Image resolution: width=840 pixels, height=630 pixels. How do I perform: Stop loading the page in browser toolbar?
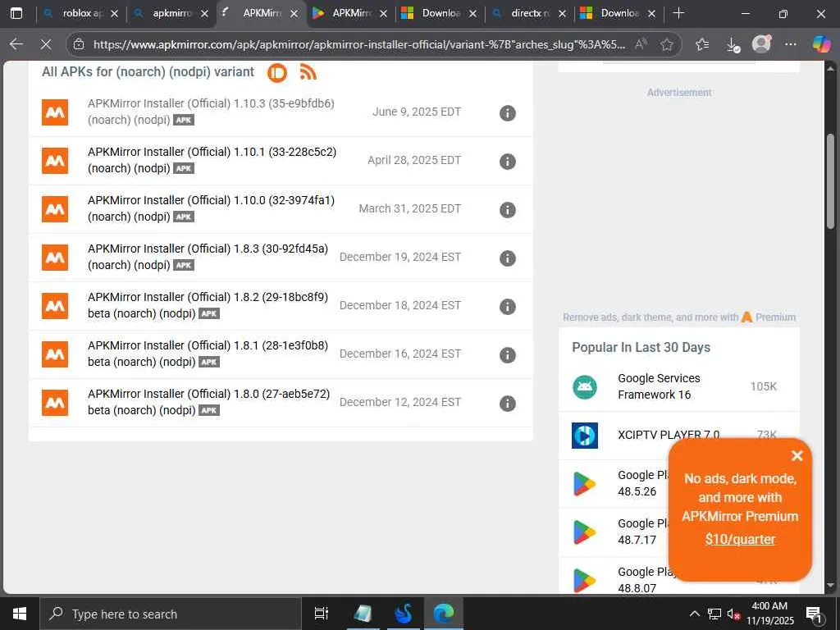click(46, 44)
